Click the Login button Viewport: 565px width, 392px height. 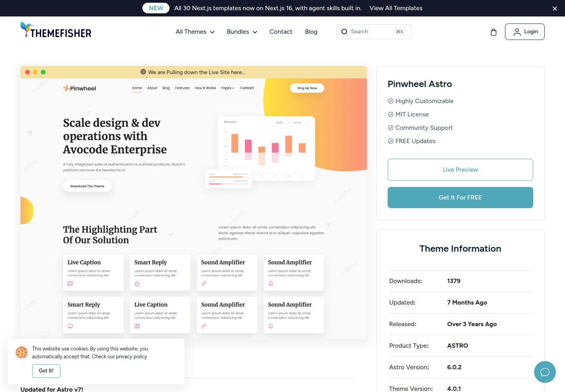pos(525,32)
